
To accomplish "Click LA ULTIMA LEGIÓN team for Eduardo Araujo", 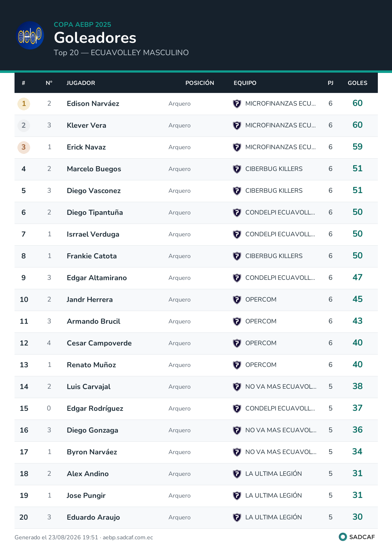I will (x=274, y=517).
